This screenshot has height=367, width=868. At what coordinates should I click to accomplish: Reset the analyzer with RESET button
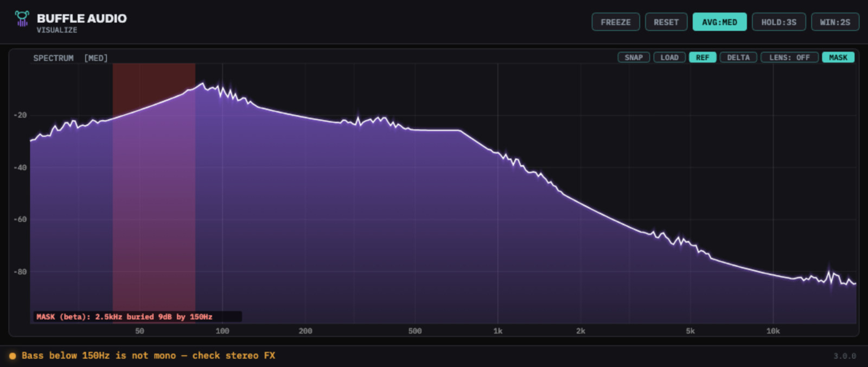pyautogui.click(x=666, y=22)
